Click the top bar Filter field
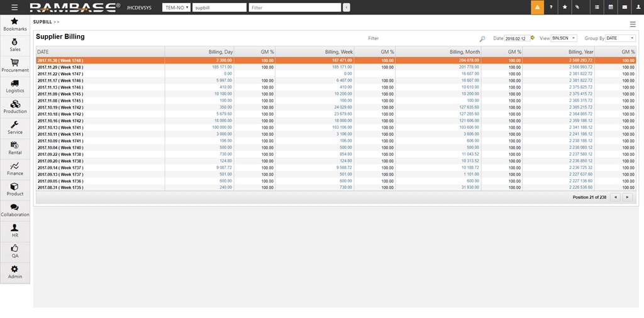Screen dimensions: 644x318 [294, 8]
